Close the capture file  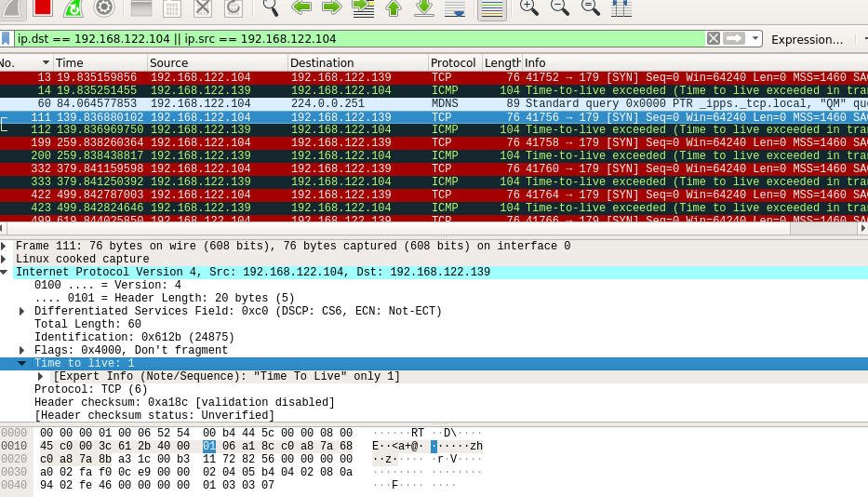[x=203, y=7]
